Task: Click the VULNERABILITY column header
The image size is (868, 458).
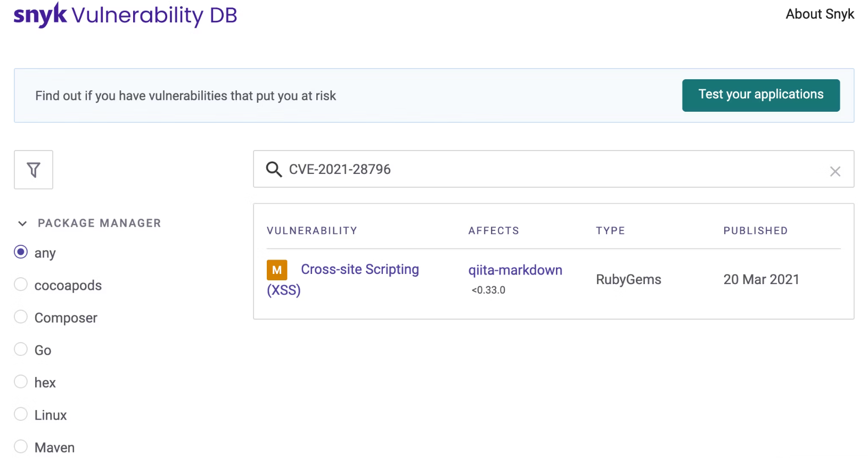Action: click(x=312, y=231)
